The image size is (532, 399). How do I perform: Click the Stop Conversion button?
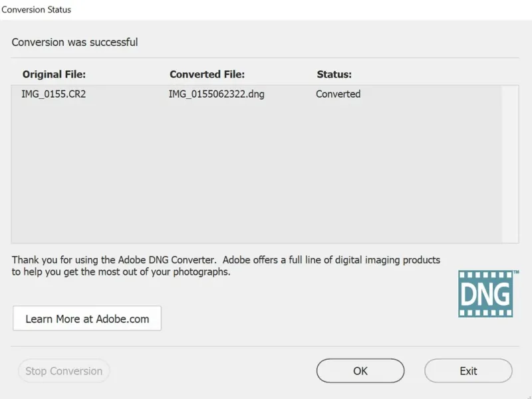tap(64, 371)
